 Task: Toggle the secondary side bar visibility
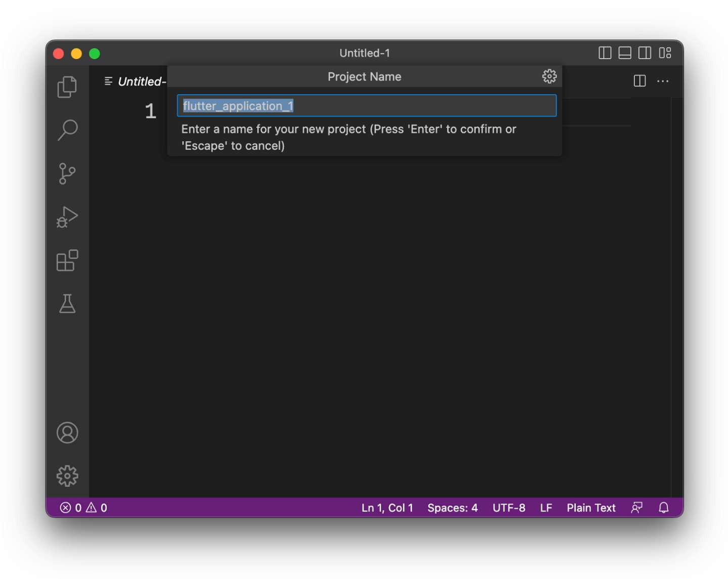click(644, 53)
